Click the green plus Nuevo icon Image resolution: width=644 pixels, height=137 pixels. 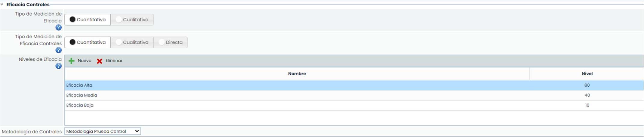tap(72, 61)
